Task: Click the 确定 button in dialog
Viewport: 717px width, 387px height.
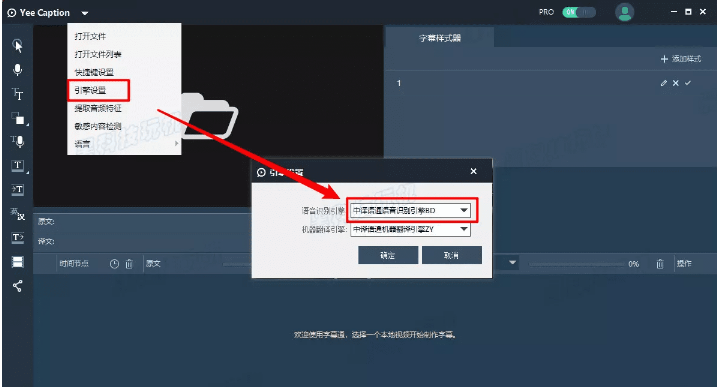Action: pos(388,255)
